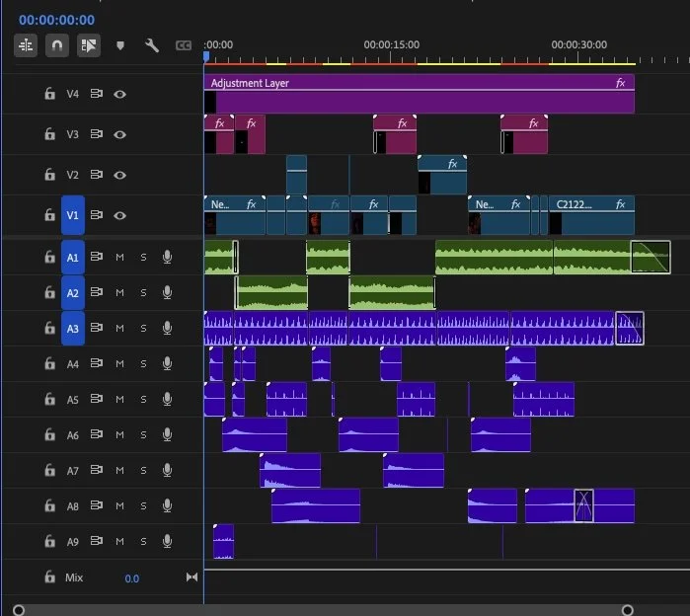The image size is (690, 616).
Task: Click the fx badge on Adjustment Layer
Action: coord(621,83)
